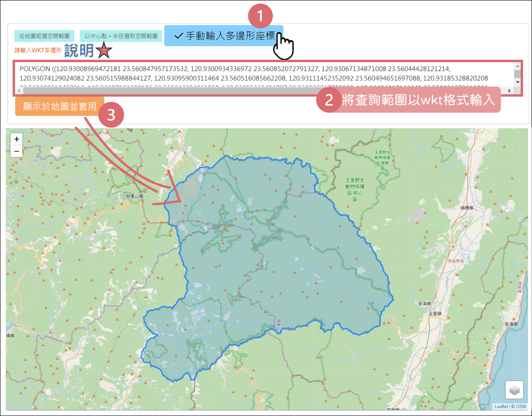Open the Leaflet attribution link

[501, 406]
